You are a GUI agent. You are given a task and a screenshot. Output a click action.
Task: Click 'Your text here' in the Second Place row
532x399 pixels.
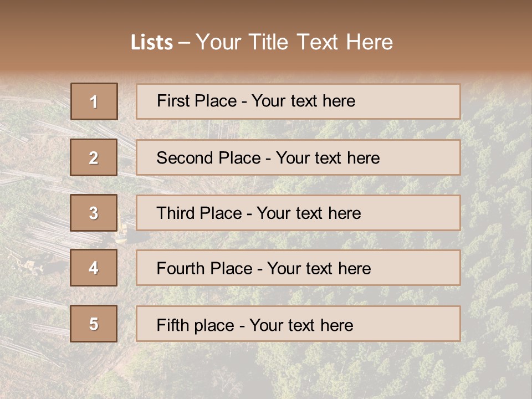click(328, 158)
